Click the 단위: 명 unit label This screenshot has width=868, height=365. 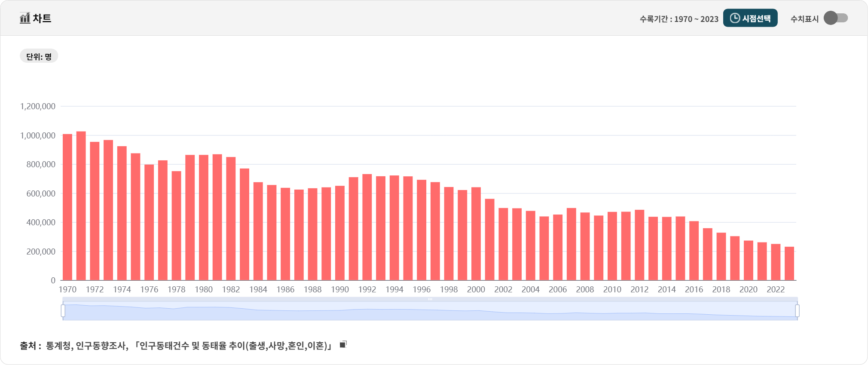coord(39,56)
